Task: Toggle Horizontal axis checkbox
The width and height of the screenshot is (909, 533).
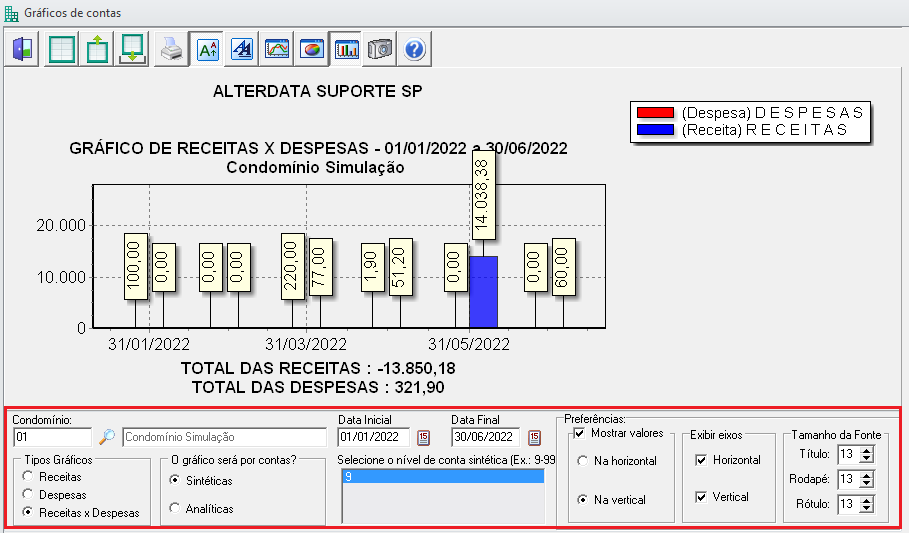Action: click(701, 460)
